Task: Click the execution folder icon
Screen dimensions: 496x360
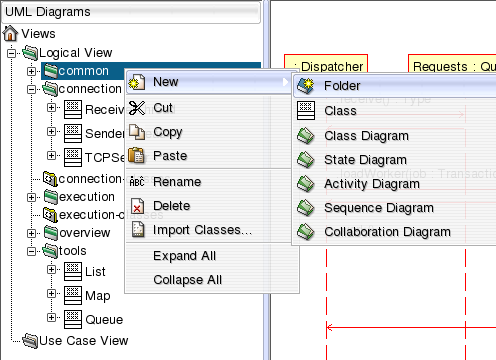Action: click(51, 197)
